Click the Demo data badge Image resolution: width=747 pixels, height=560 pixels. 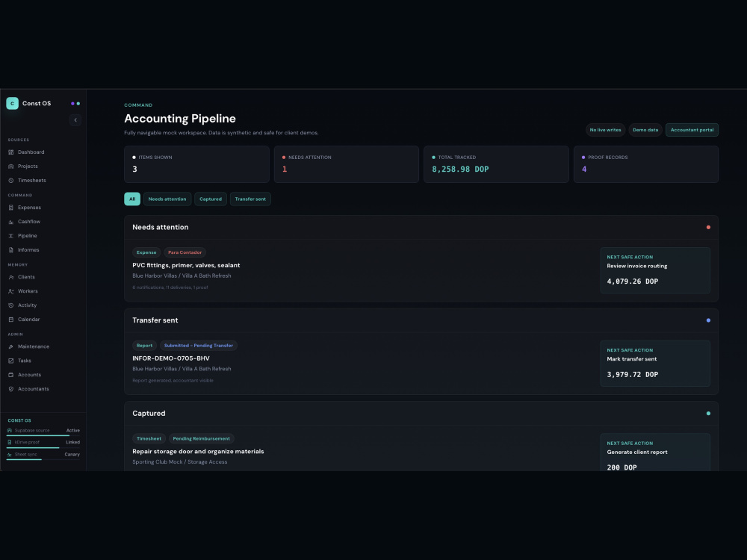point(645,130)
